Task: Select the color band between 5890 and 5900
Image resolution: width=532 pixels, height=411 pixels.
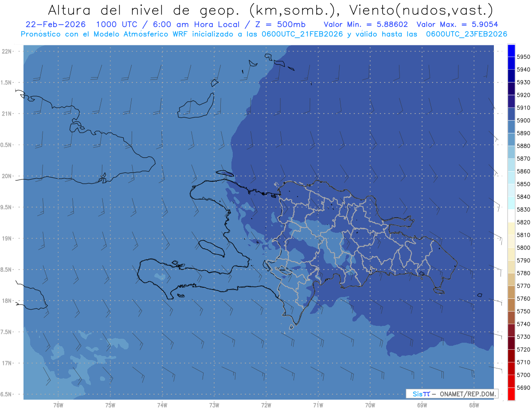Action: pyautogui.click(x=511, y=127)
